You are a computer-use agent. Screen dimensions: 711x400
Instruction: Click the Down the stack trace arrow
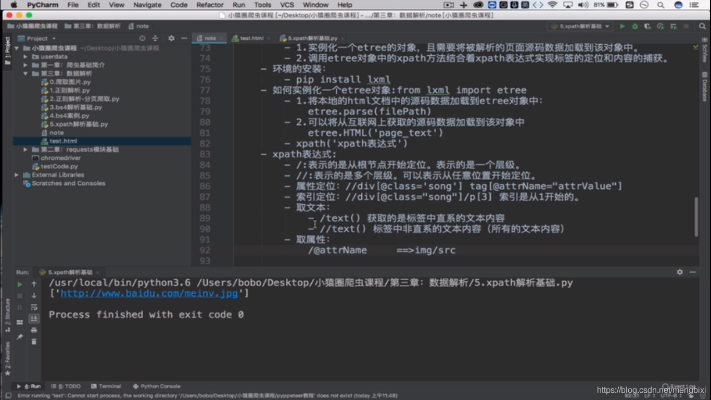click(34, 296)
